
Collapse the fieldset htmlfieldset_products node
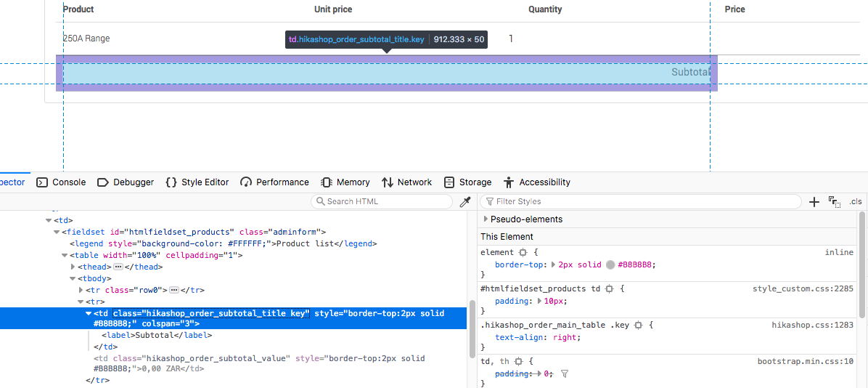(x=56, y=232)
